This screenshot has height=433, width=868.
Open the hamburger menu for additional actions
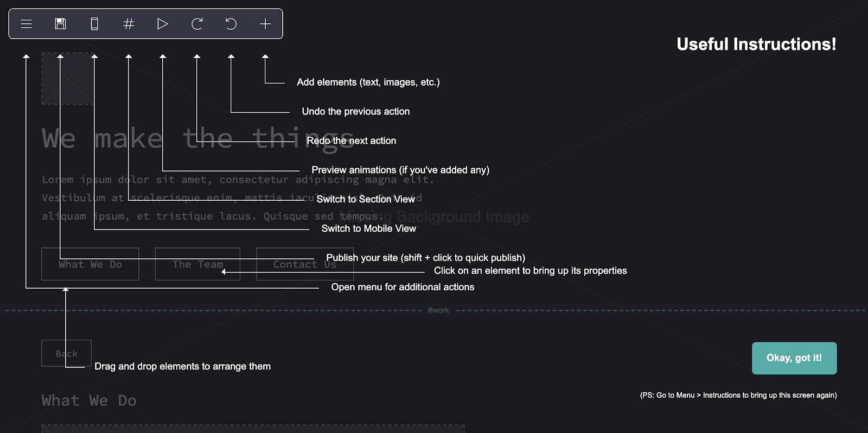(x=26, y=24)
